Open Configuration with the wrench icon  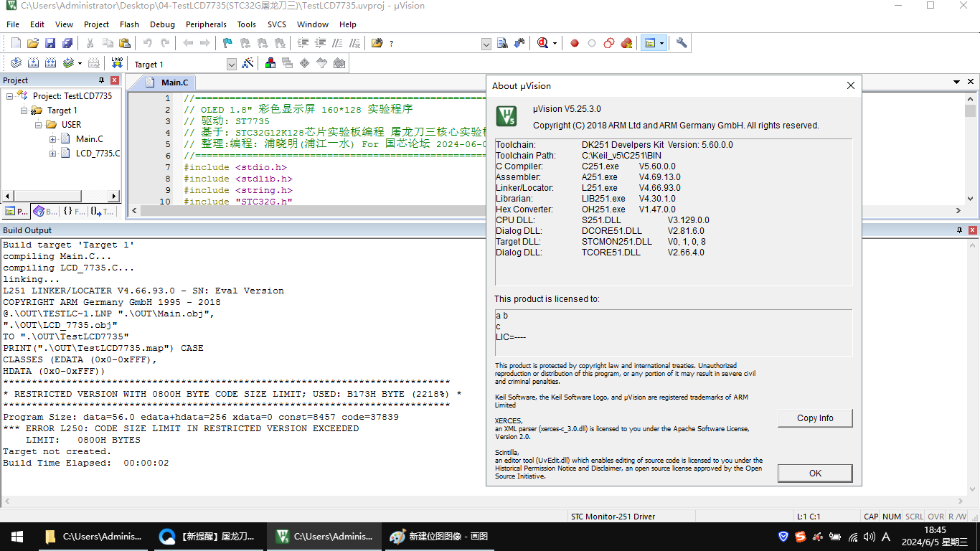point(682,43)
